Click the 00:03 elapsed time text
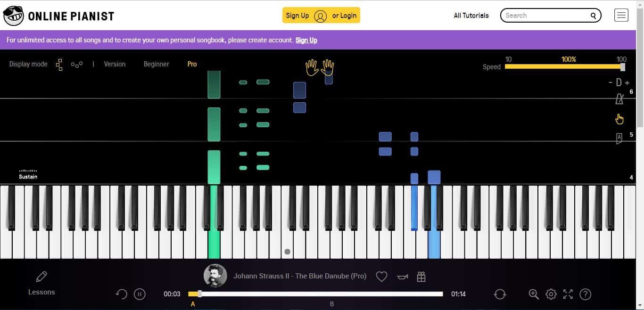This screenshot has width=644, height=310. 172,294
